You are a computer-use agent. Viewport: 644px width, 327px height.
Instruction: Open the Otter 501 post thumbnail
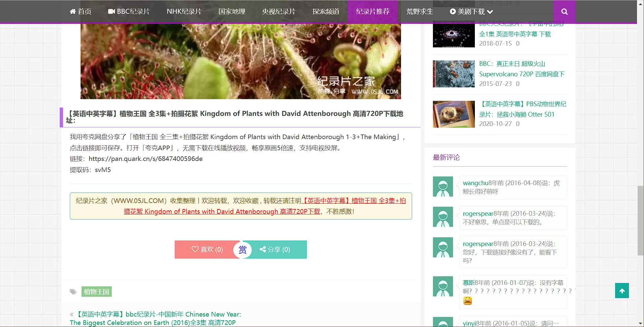coord(453,114)
